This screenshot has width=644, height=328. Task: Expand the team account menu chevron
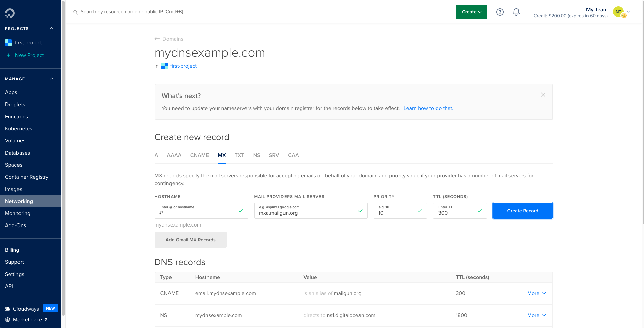tap(628, 12)
